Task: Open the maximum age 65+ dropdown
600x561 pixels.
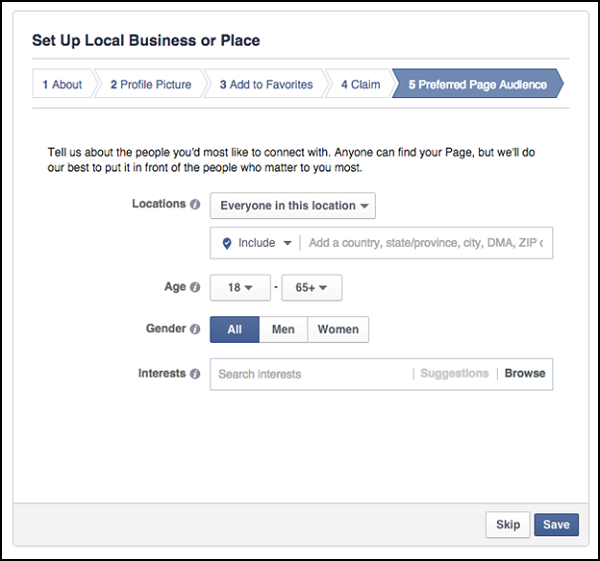Action: [x=312, y=288]
